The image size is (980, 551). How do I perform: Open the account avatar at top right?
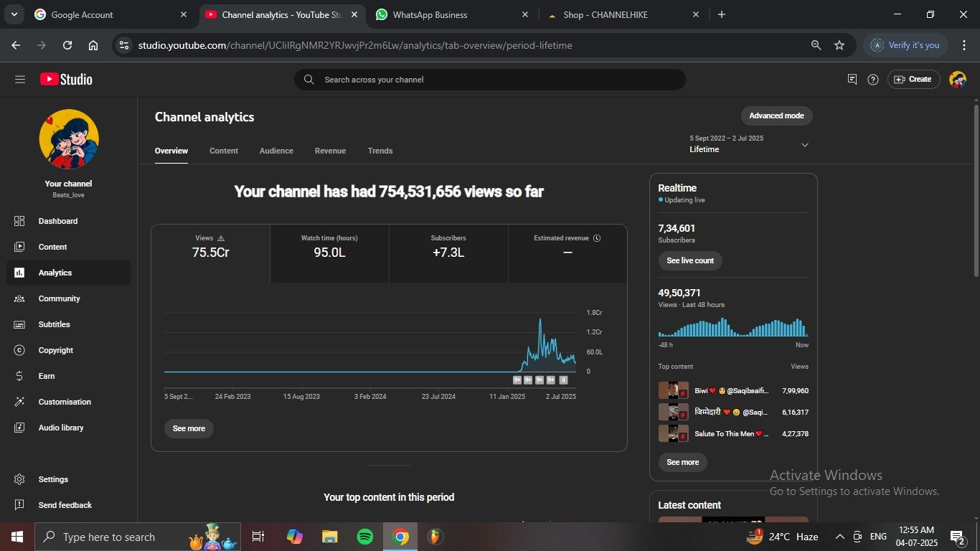pyautogui.click(x=958, y=80)
